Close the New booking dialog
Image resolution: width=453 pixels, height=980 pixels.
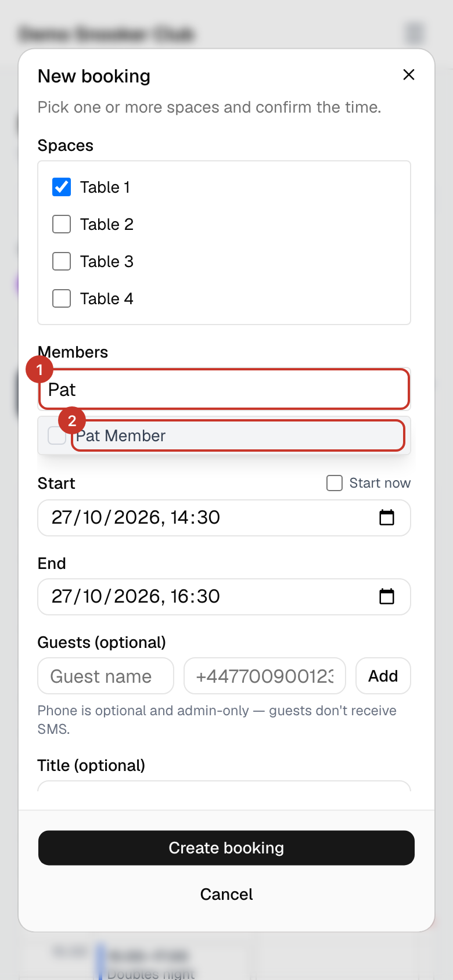click(409, 75)
